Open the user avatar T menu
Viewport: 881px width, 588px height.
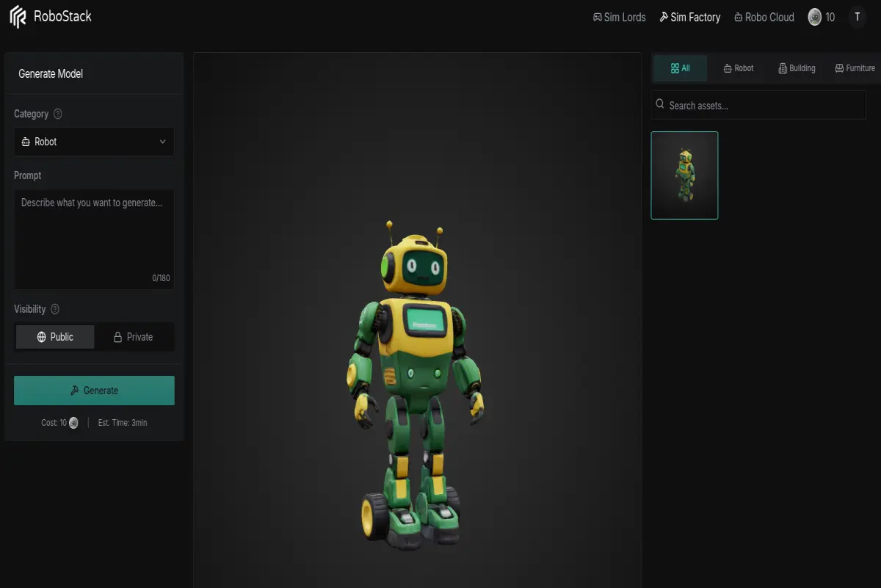tap(857, 17)
